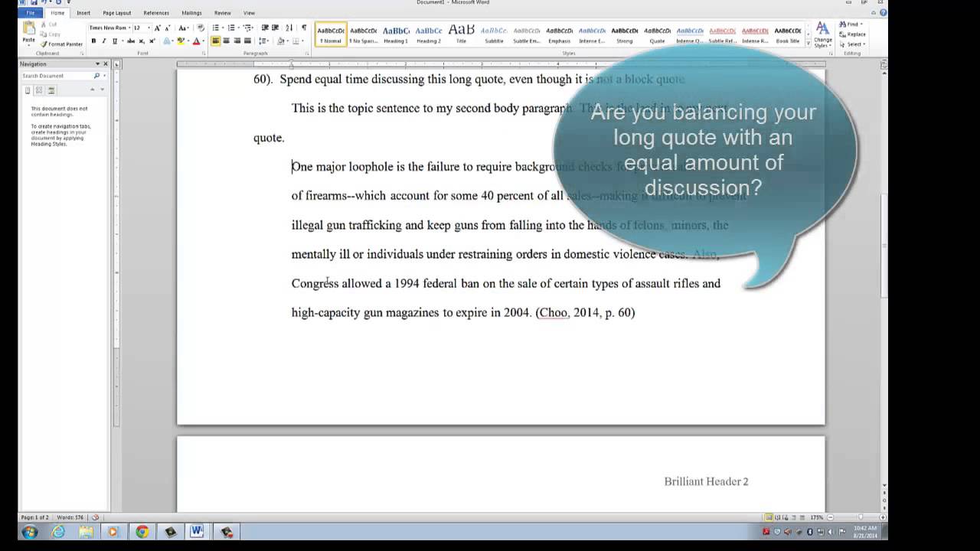Apply the Heading 2 style

(x=429, y=34)
